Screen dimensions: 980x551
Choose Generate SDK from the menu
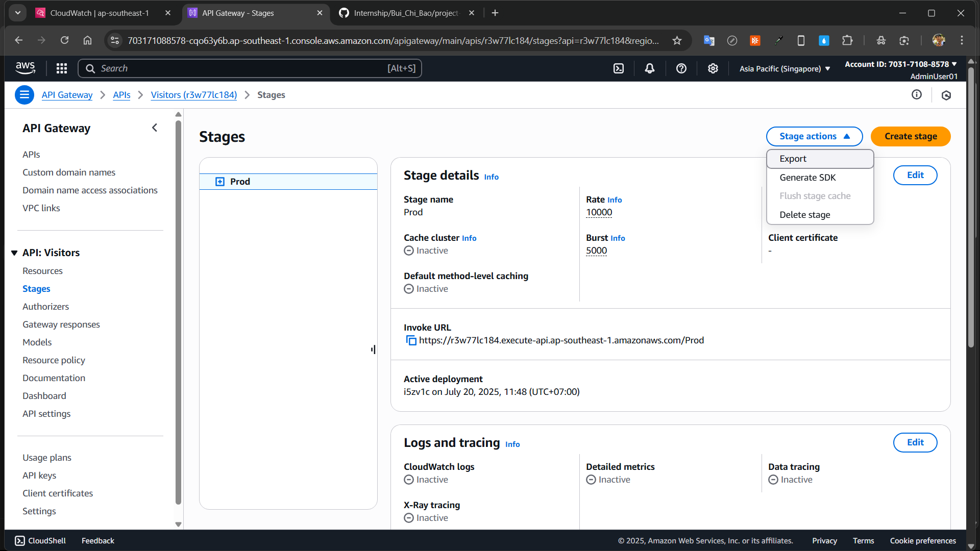(x=820, y=178)
